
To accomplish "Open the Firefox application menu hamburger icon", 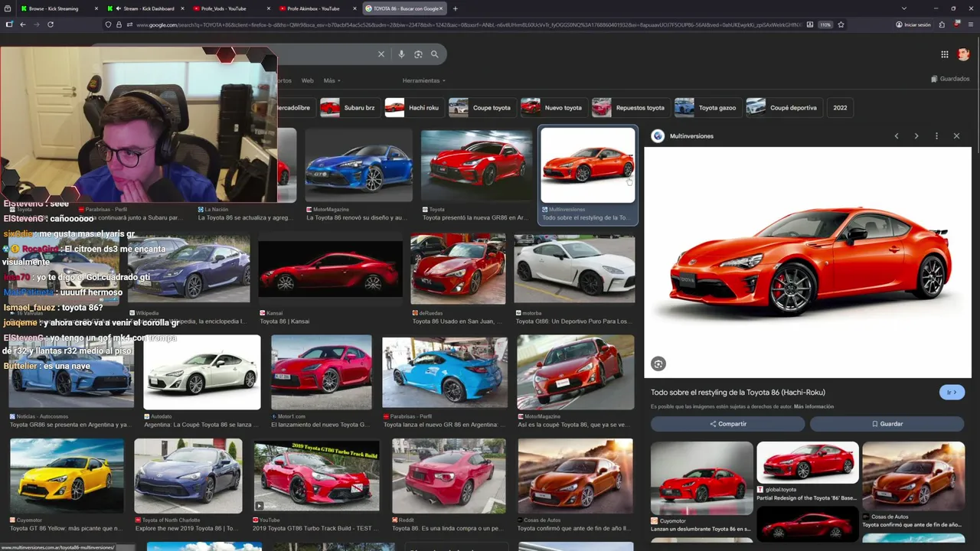I will coord(971,24).
